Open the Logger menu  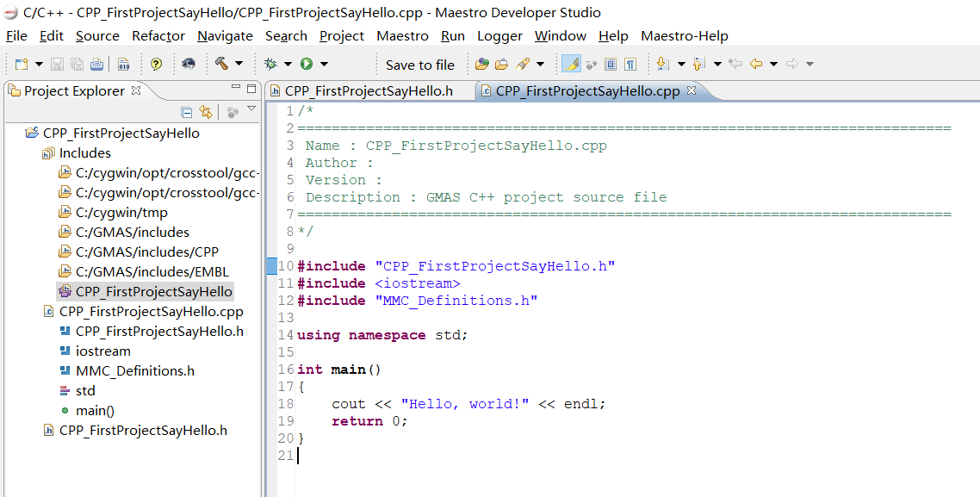(x=500, y=36)
